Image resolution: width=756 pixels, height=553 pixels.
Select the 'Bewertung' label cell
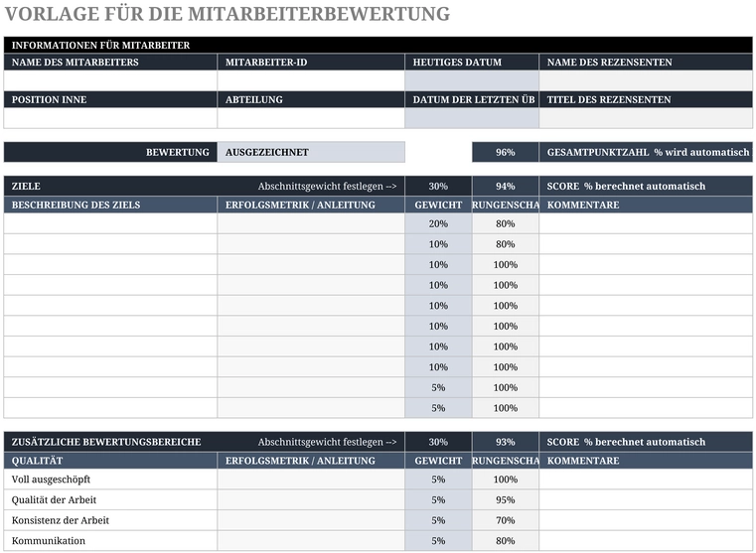pos(110,152)
